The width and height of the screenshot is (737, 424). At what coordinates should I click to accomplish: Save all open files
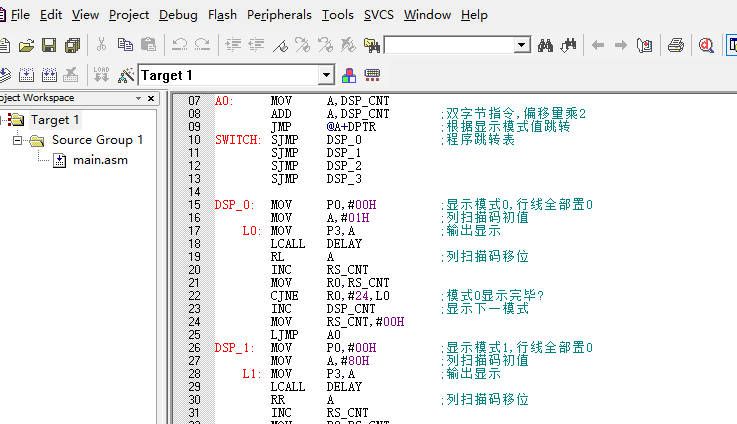coord(72,45)
